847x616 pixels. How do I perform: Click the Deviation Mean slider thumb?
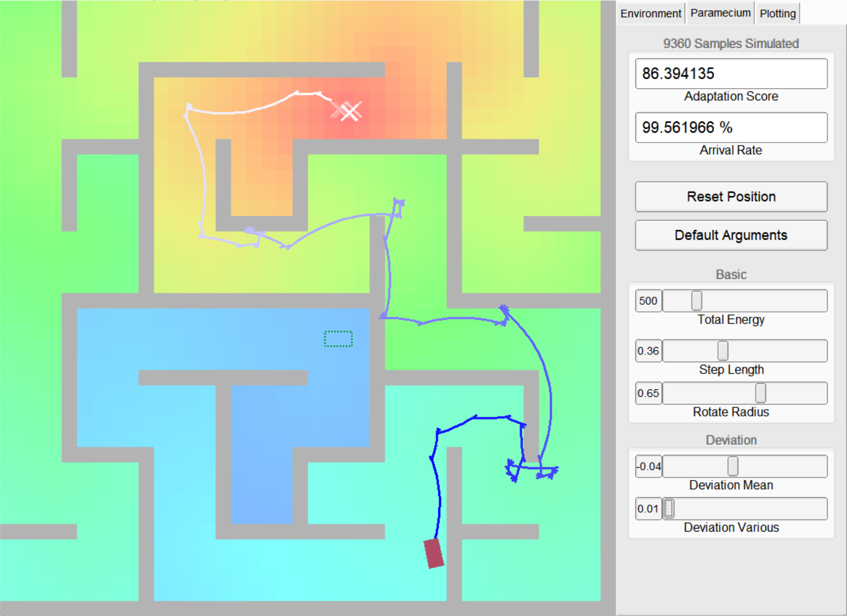click(x=732, y=466)
